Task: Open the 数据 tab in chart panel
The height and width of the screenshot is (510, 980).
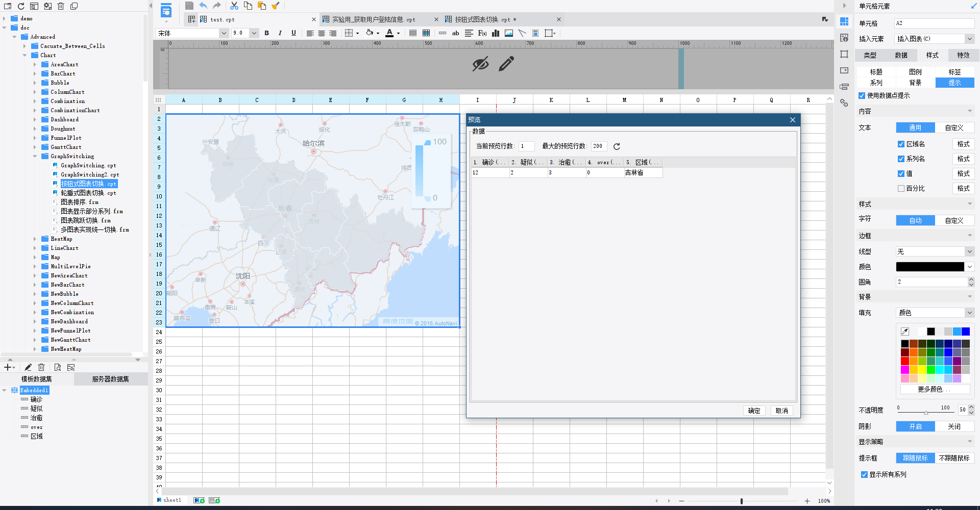Action: (901, 55)
